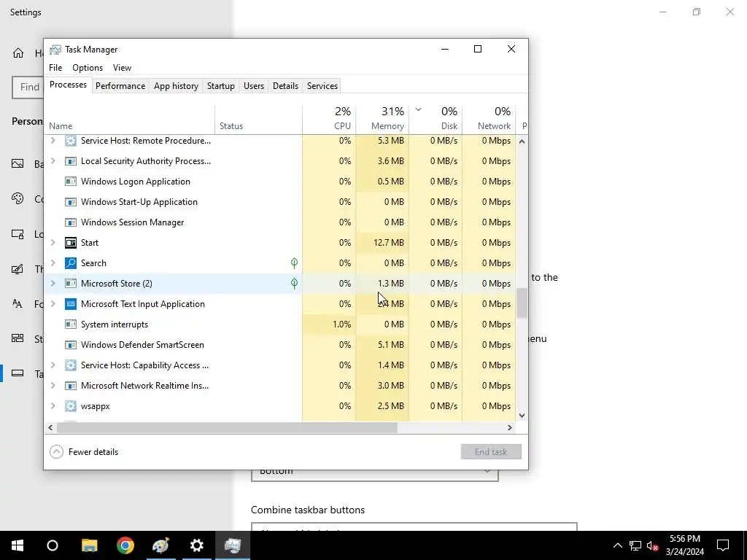Expand the Start process row
Image resolution: width=747 pixels, height=560 pixels.
(53, 243)
